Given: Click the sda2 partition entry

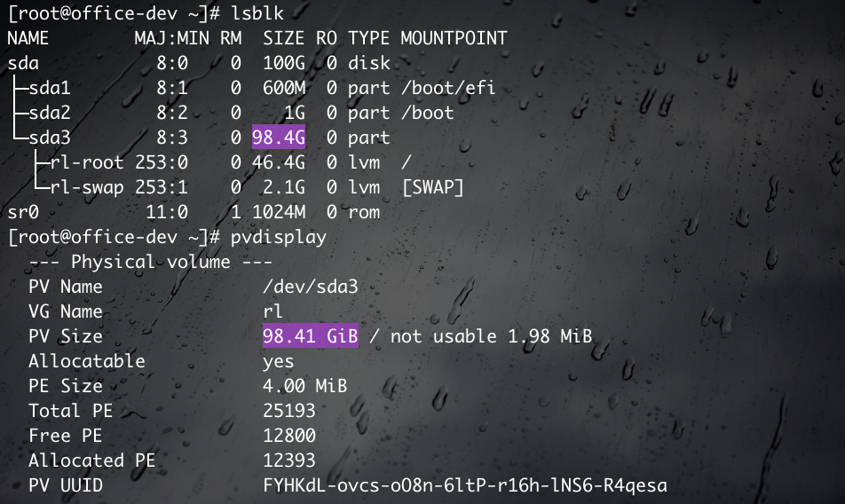Looking at the screenshot, I should [x=50, y=113].
